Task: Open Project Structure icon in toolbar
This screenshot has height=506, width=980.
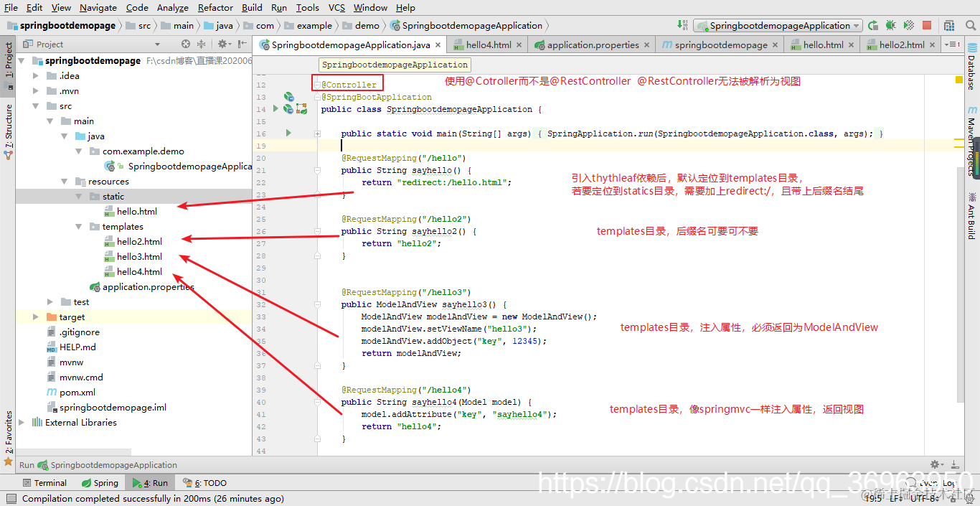Action: [x=951, y=25]
